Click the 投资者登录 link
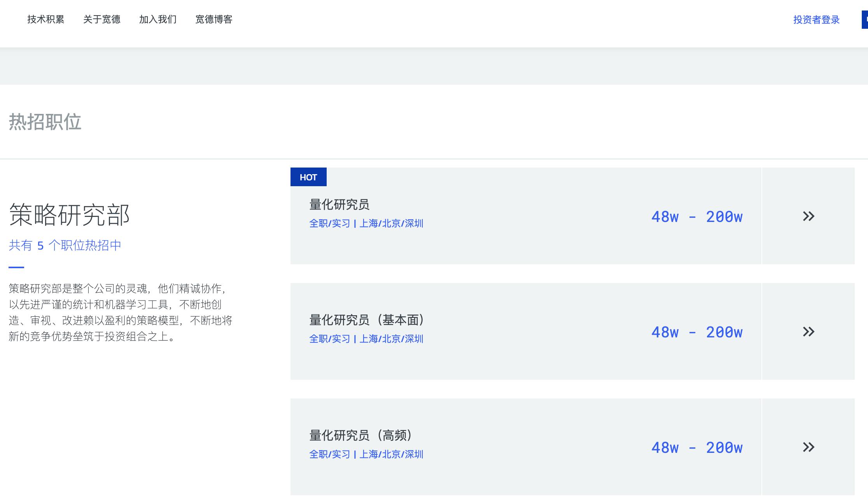This screenshot has height=496, width=868. (816, 20)
